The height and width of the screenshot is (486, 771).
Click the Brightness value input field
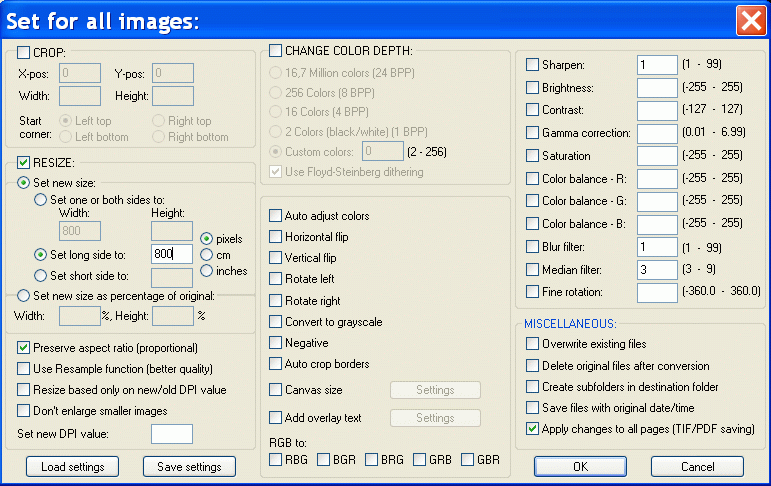point(657,88)
